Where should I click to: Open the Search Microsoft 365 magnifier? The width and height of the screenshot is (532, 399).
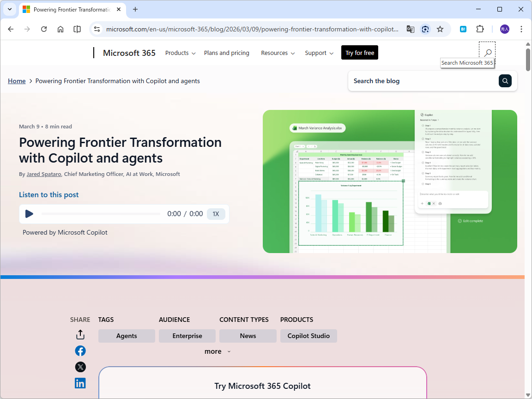(487, 53)
